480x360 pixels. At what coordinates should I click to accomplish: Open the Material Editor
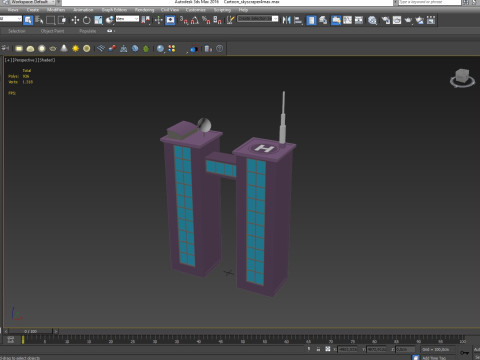click(x=372, y=20)
